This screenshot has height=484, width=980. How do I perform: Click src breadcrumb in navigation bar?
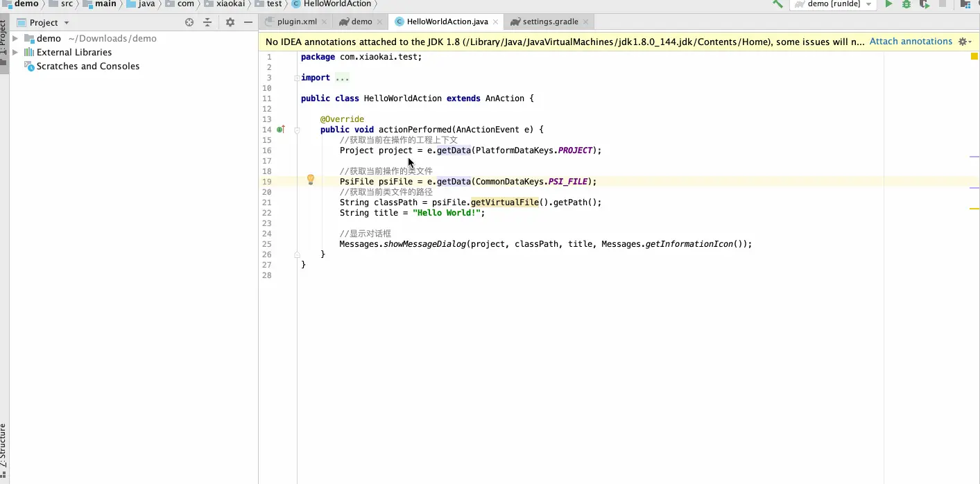60,3
